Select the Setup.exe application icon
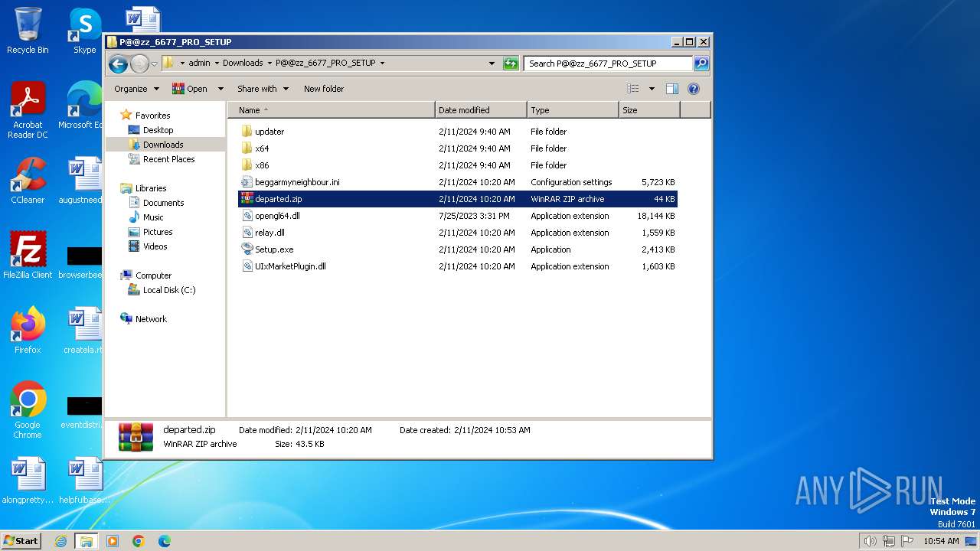The width and height of the screenshot is (980, 551). (247, 249)
